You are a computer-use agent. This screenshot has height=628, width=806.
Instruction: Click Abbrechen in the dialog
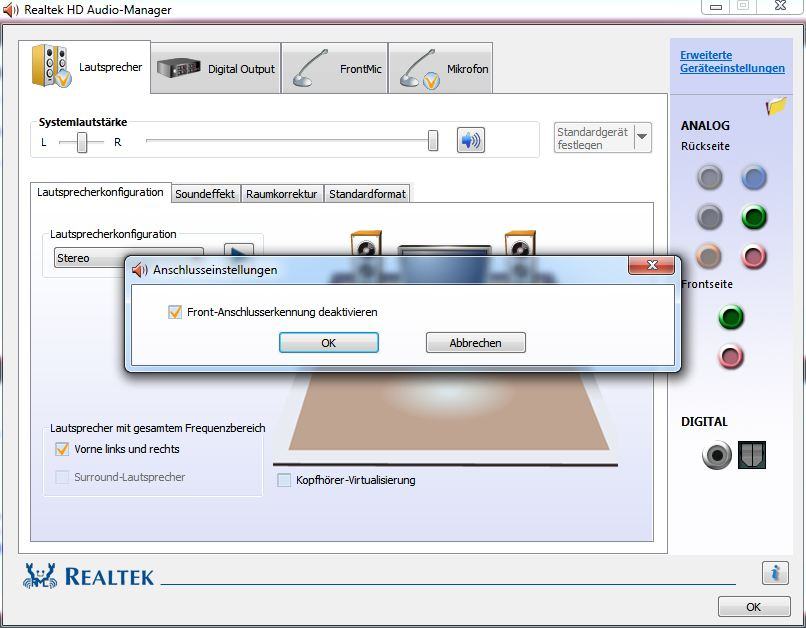pyautogui.click(x=475, y=343)
